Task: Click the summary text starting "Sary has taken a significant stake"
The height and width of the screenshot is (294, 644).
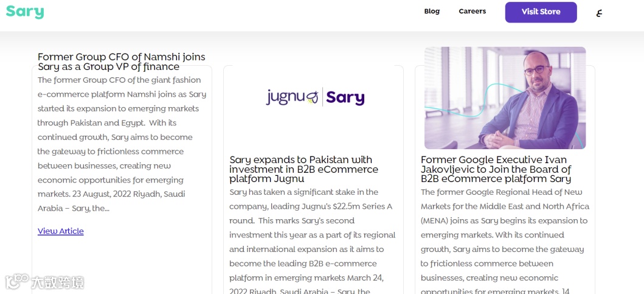Action: click(x=313, y=242)
